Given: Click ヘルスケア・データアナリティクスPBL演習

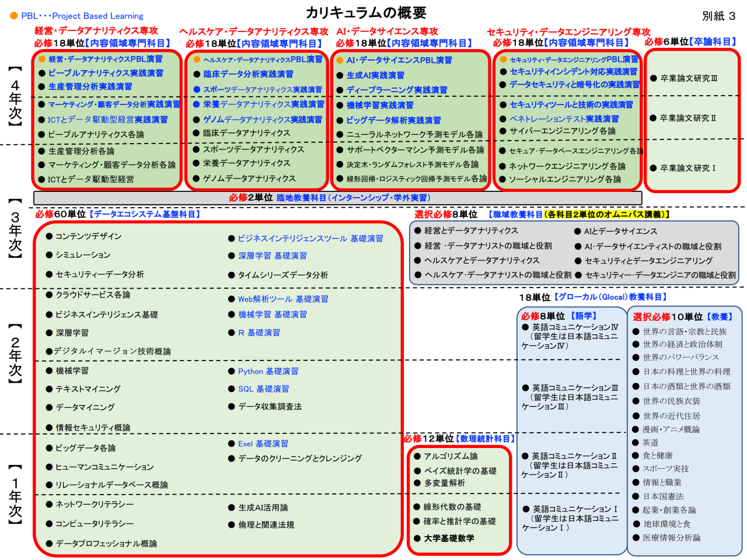Looking at the screenshot, I should (x=263, y=60).
